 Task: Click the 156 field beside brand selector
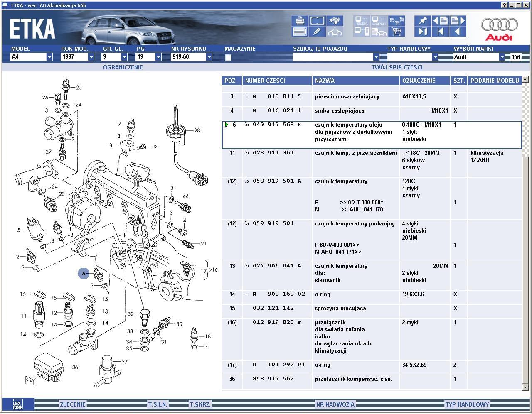516,57
